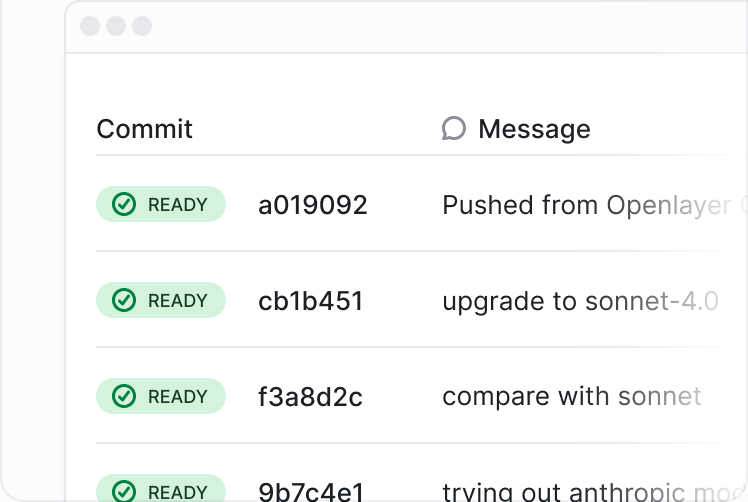
Task: Click the checkmark icon on a019092 row
Action: coord(124,204)
